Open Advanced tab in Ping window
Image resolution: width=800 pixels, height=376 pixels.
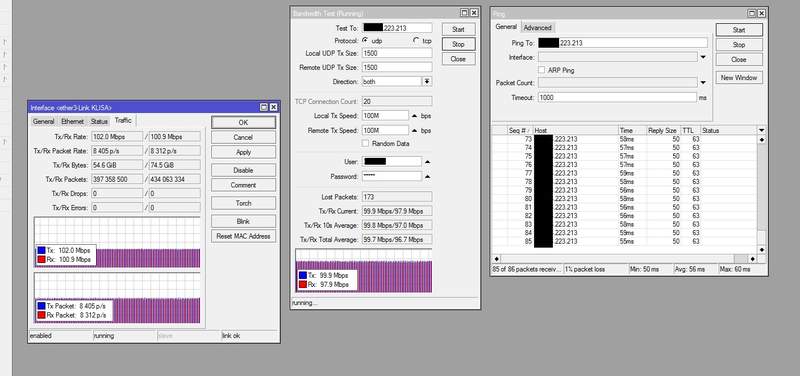coord(537,28)
